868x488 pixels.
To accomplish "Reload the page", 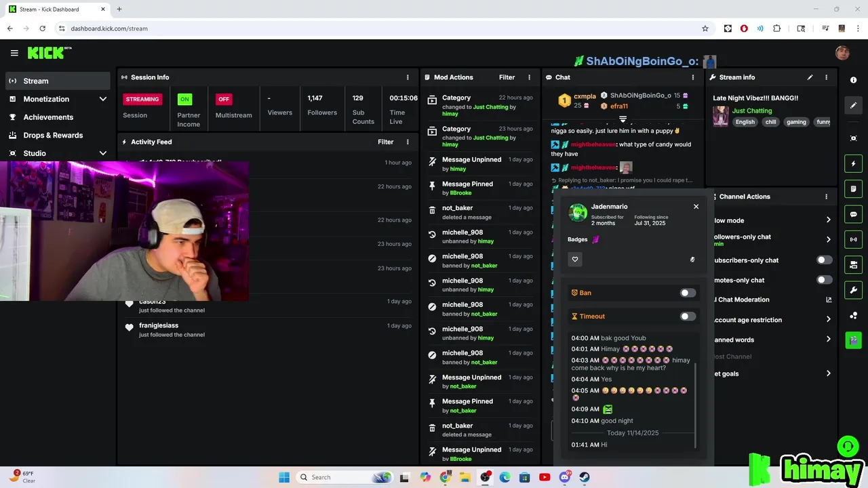I will tap(42, 28).
